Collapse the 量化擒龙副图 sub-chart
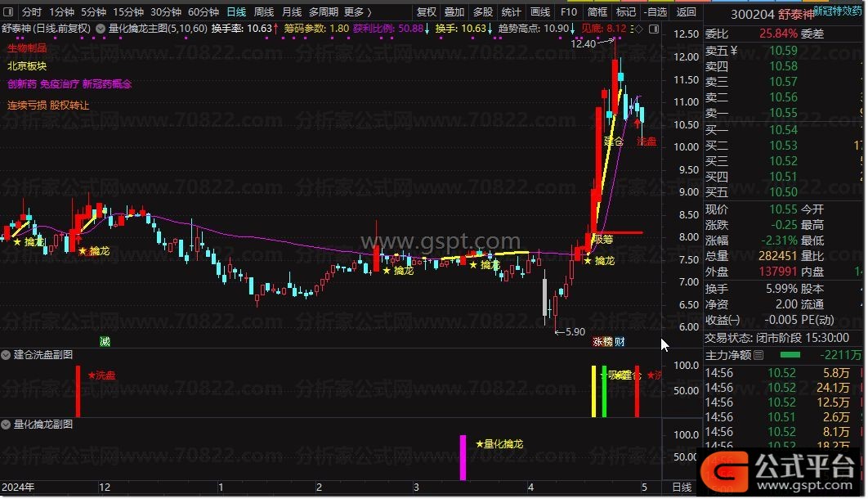 (6, 425)
